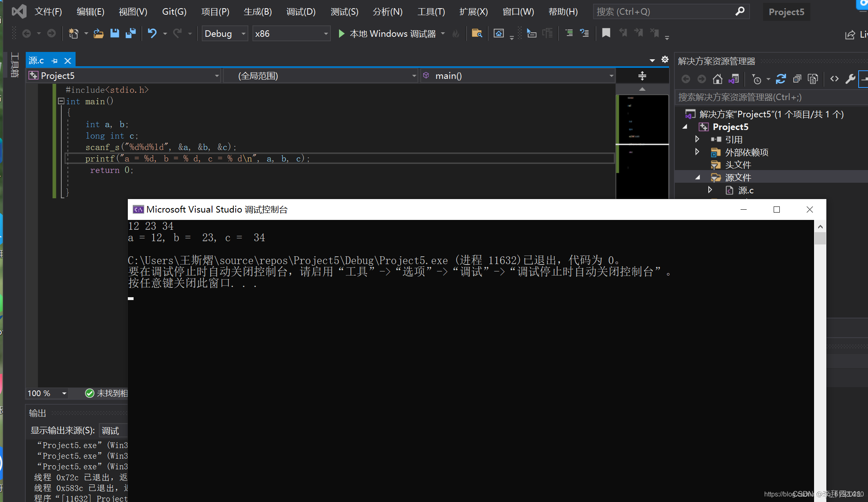This screenshot has height=502, width=868.
Task: Click the Live Share icon
Action: click(850, 35)
